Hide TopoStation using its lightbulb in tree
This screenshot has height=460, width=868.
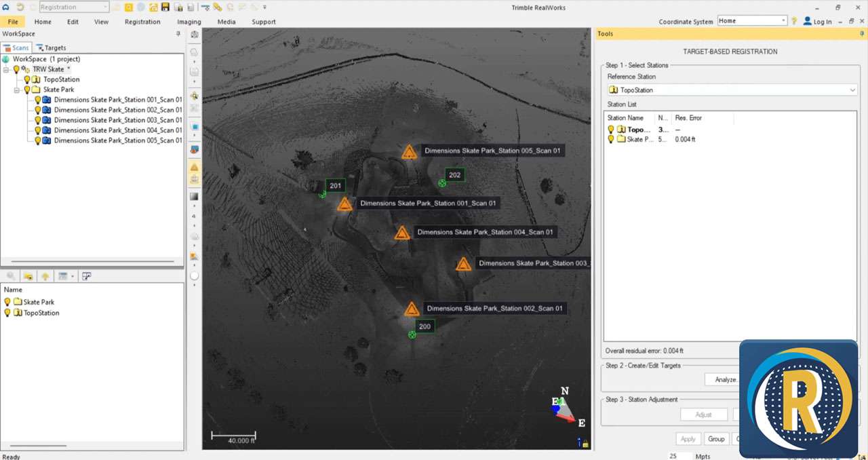pos(27,79)
